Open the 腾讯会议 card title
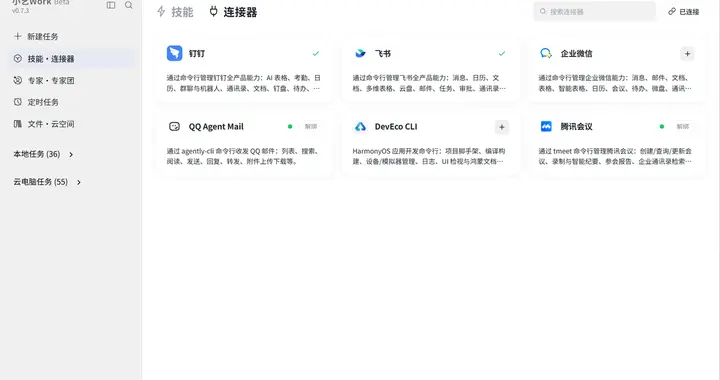Image resolution: width=720 pixels, height=380 pixels. [576, 127]
